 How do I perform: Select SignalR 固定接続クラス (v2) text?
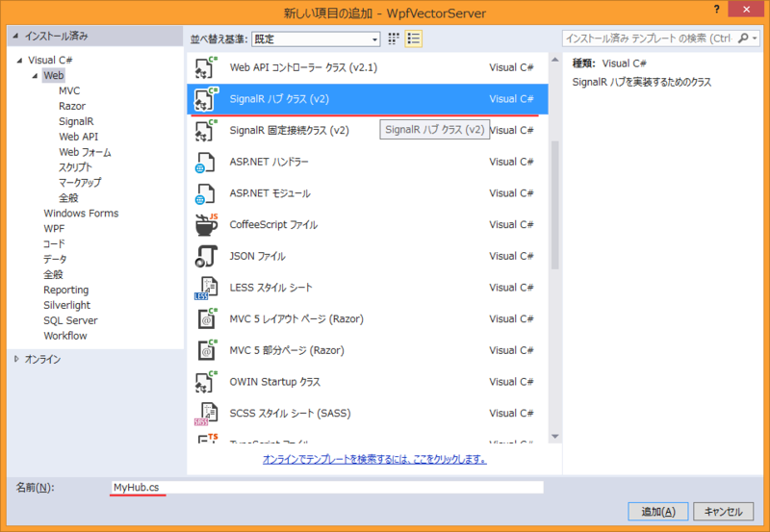coord(290,130)
